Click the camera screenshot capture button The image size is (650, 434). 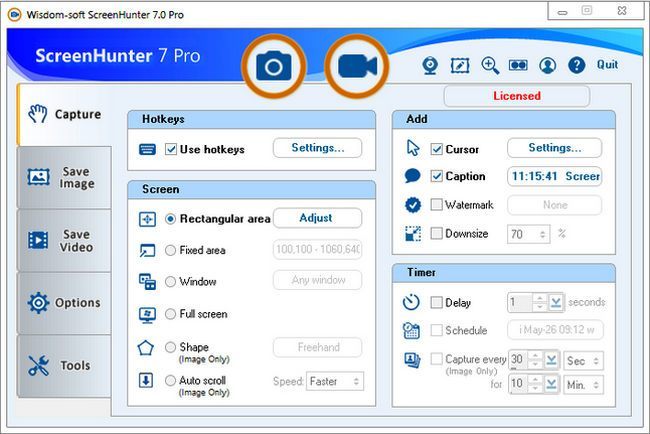[x=274, y=66]
